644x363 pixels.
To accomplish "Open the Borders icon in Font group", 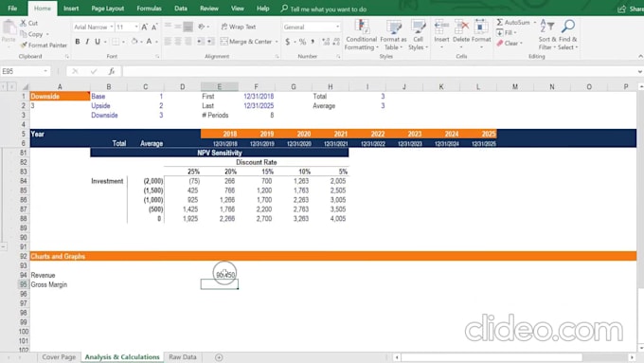I will pos(116,42).
